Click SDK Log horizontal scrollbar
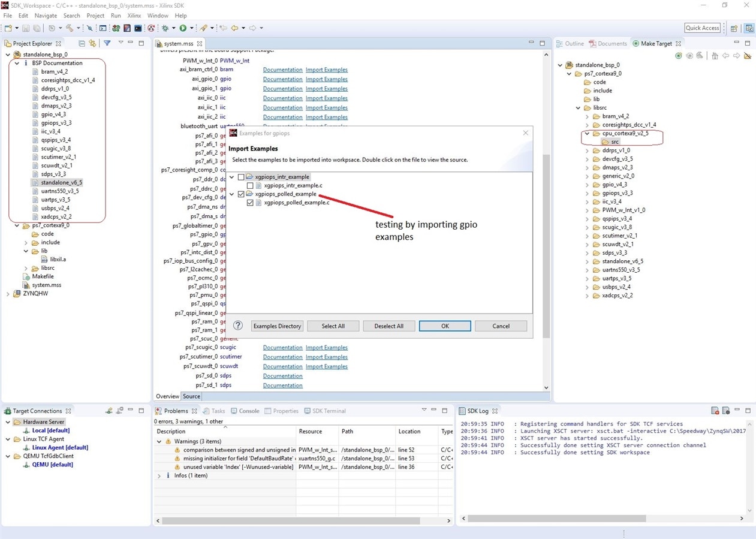Viewport: 756px width, 539px height. [558, 518]
